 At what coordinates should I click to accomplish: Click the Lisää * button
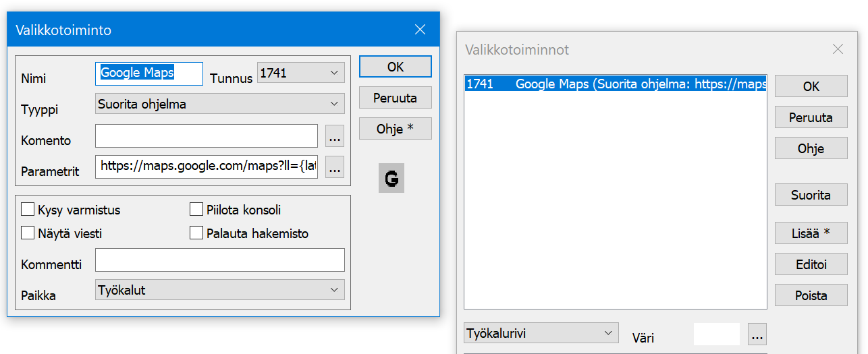[x=811, y=233]
